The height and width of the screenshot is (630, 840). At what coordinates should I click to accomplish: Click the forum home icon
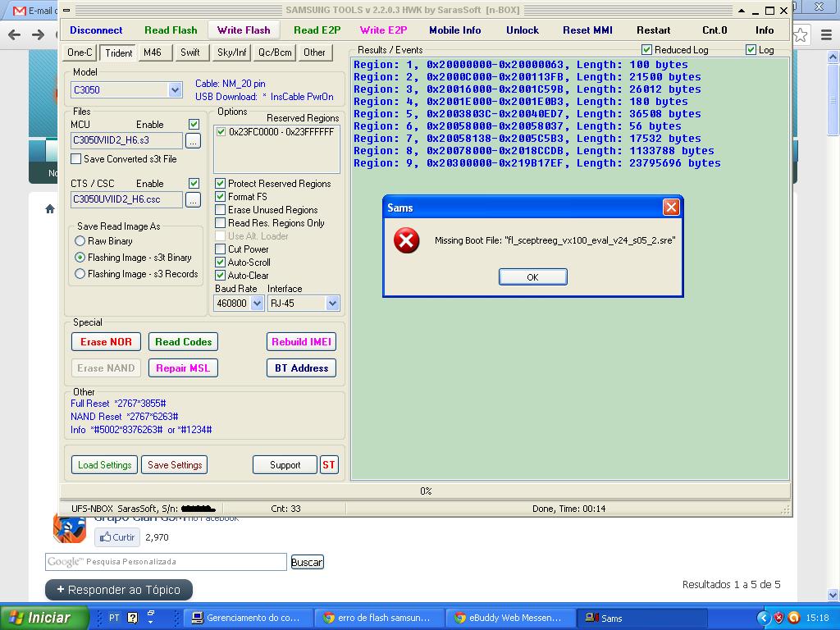[x=50, y=209]
